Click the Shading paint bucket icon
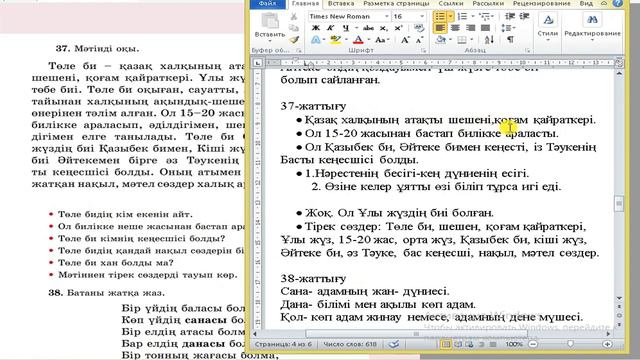 tap(440, 40)
